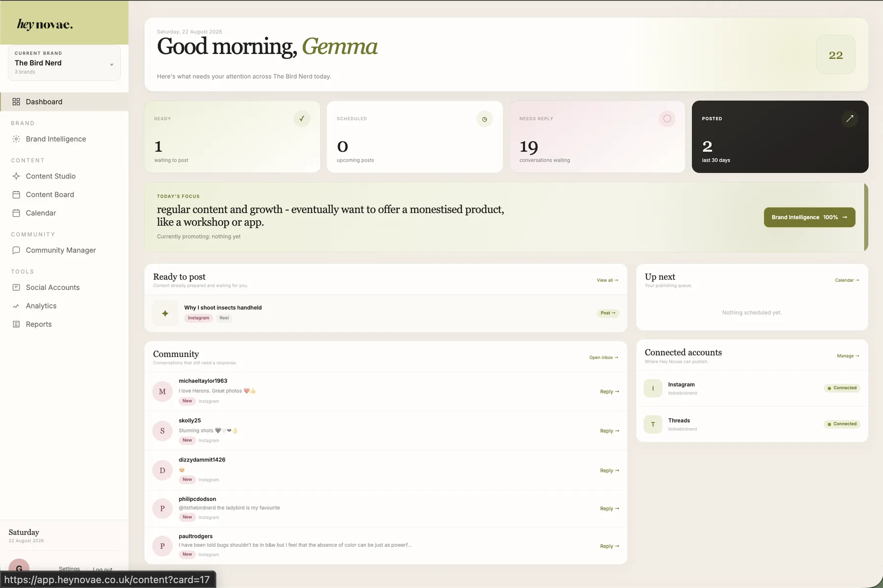883x588 pixels.
Task: Click 'Why I shoot insects handheld' title
Action: [x=223, y=307]
